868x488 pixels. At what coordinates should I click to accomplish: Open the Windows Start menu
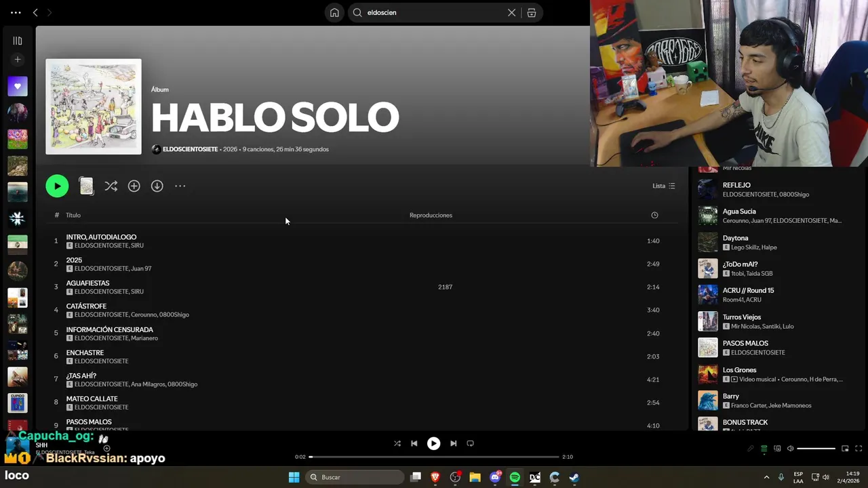[294, 477]
